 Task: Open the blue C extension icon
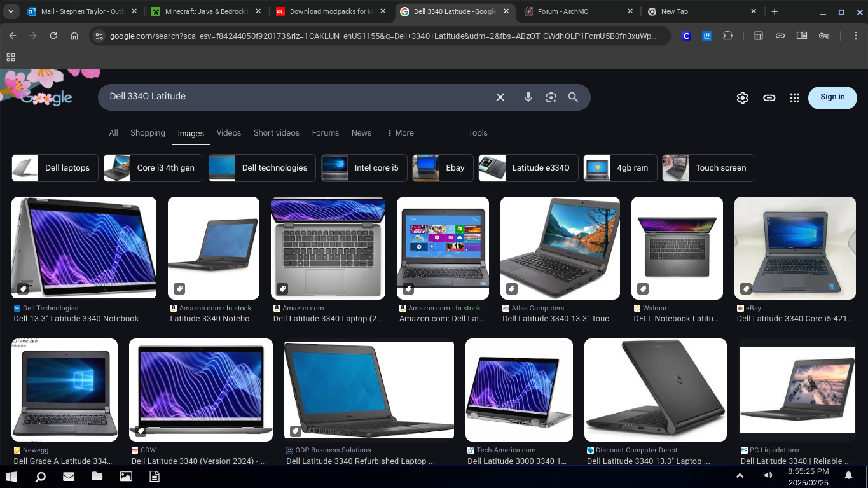point(686,36)
